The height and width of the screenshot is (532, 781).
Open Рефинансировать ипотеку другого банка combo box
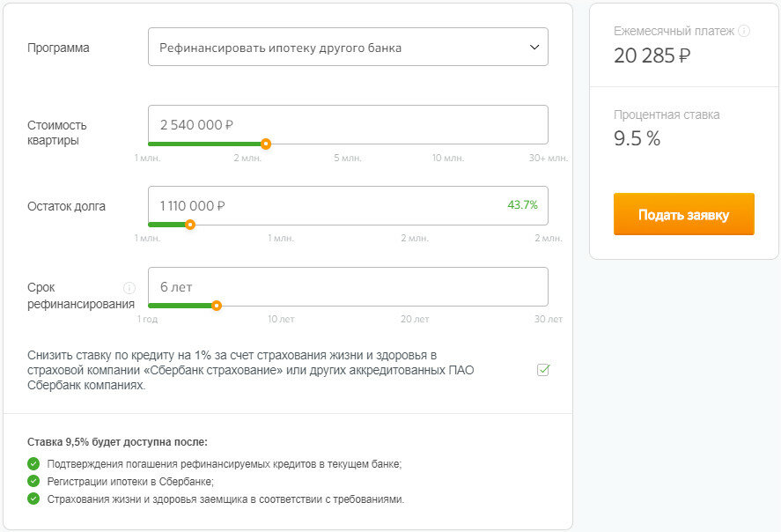(348, 47)
